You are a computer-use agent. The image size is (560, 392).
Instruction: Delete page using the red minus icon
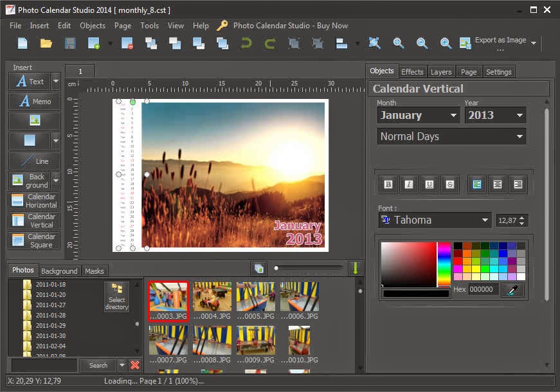[127, 43]
